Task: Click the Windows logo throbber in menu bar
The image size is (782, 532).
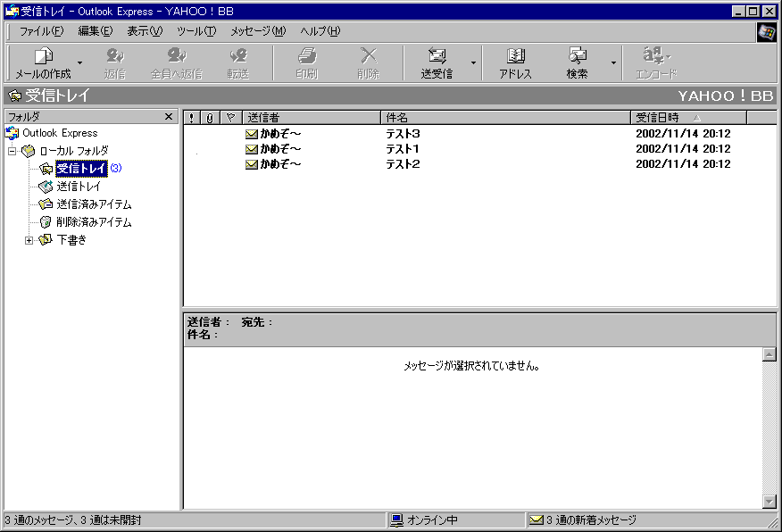Action: (767, 32)
